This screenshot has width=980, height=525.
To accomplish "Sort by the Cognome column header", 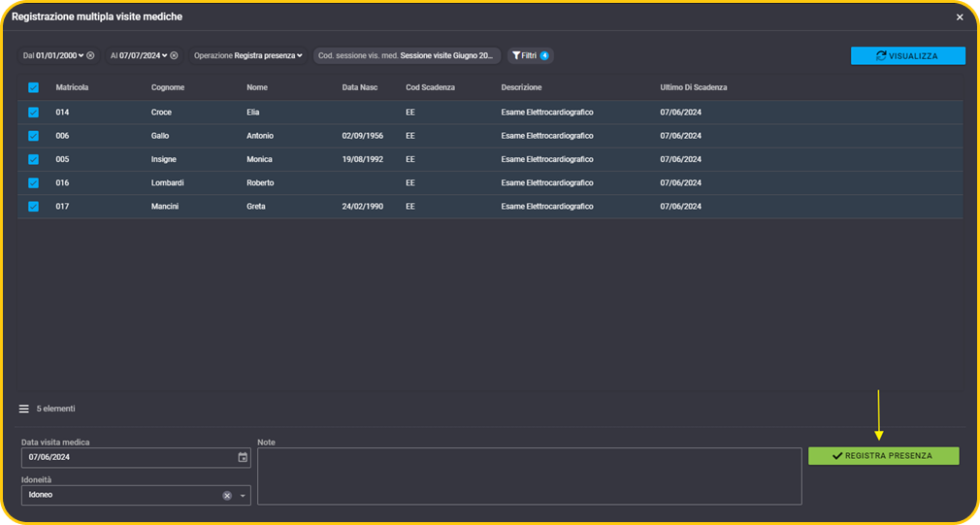I will 168,87.
